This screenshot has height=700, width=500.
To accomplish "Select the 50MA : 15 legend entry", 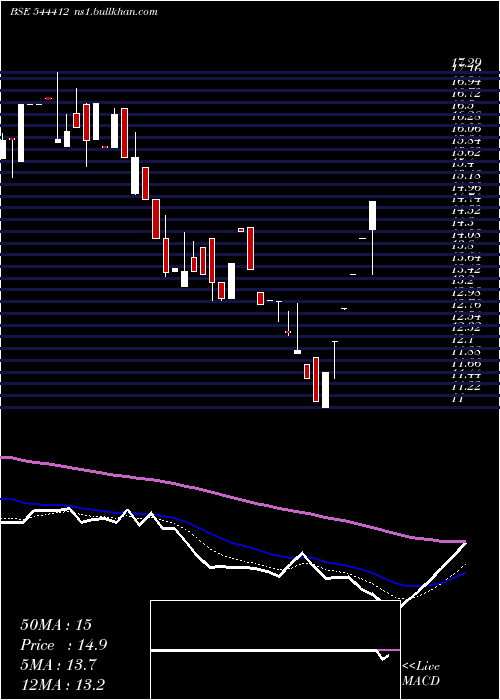I will [x=56, y=625].
